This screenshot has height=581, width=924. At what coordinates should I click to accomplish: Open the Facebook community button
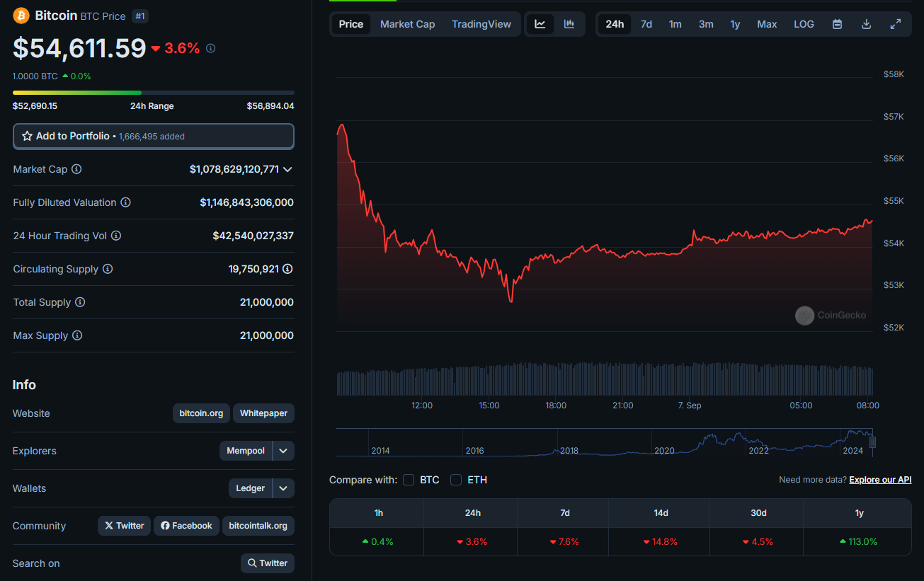pos(186,526)
